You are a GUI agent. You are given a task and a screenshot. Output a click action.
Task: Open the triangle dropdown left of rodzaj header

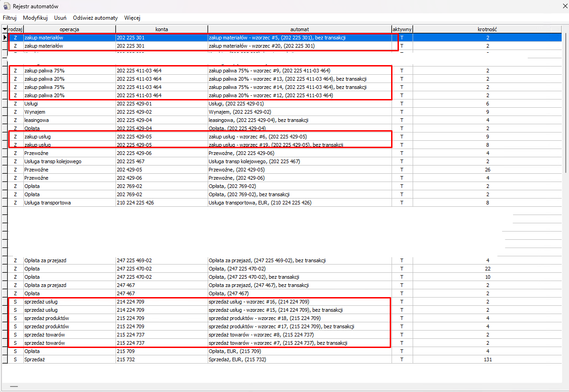point(5,29)
